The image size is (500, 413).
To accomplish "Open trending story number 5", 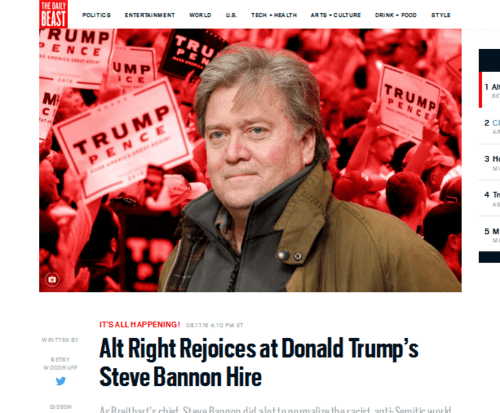I will coord(492,235).
